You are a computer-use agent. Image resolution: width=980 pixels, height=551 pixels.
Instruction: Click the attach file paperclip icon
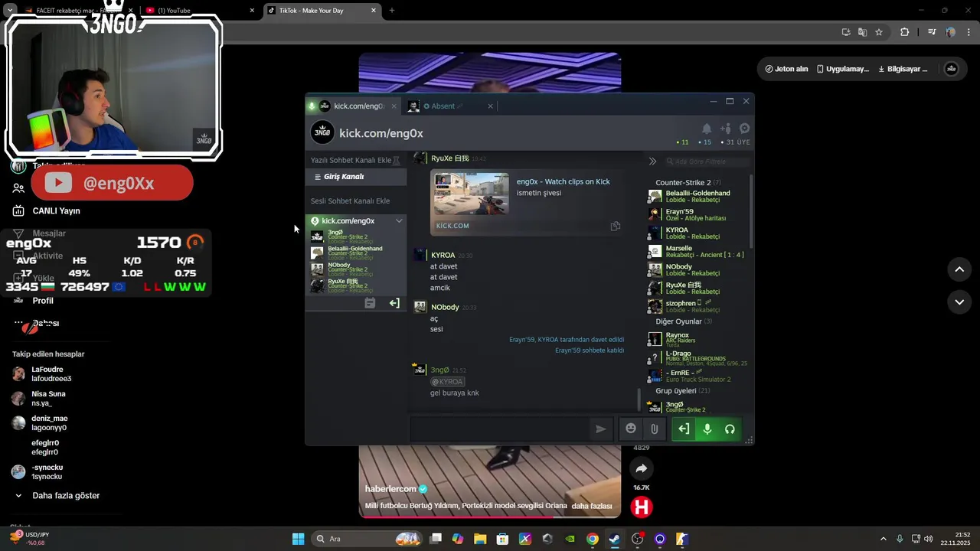coord(654,429)
